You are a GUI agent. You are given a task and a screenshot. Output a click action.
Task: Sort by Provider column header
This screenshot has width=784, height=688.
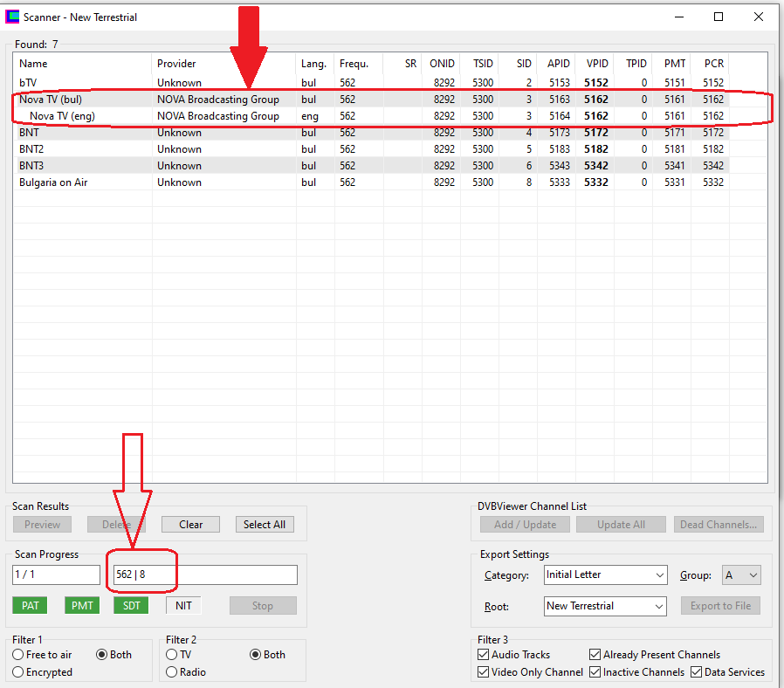tap(223, 64)
